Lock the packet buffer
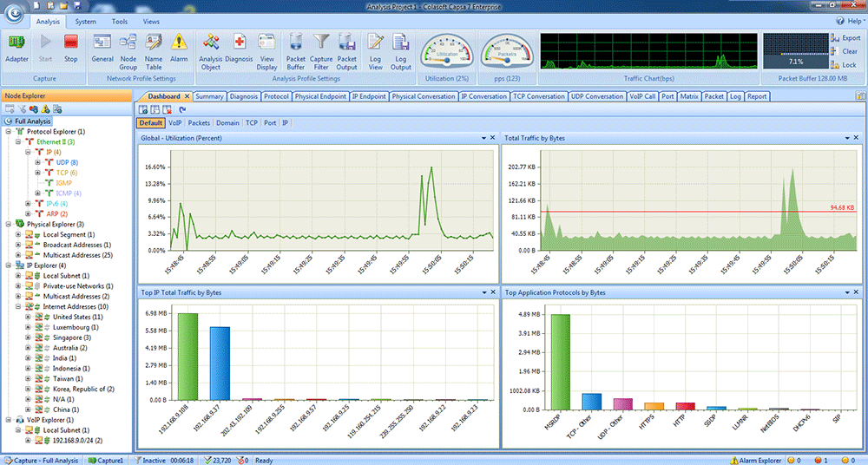This screenshot has height=465, width=868. pos(844,65)
